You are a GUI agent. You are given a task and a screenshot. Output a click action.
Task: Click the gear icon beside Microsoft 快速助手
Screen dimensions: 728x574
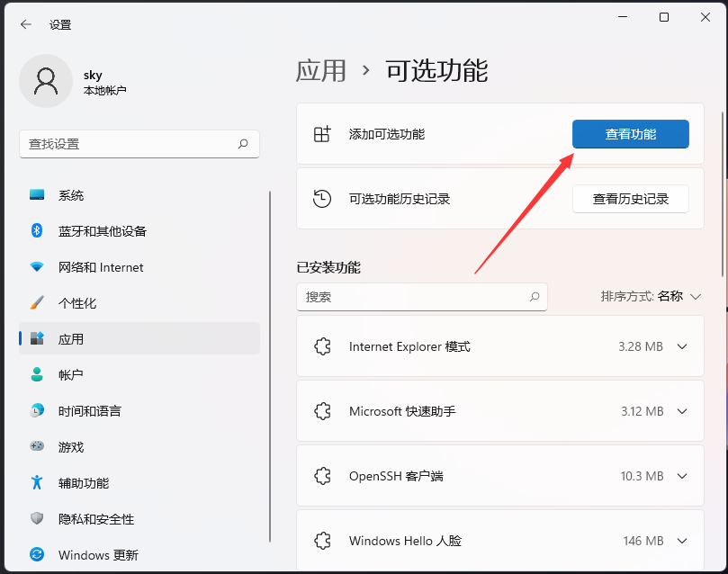point(323,411)
